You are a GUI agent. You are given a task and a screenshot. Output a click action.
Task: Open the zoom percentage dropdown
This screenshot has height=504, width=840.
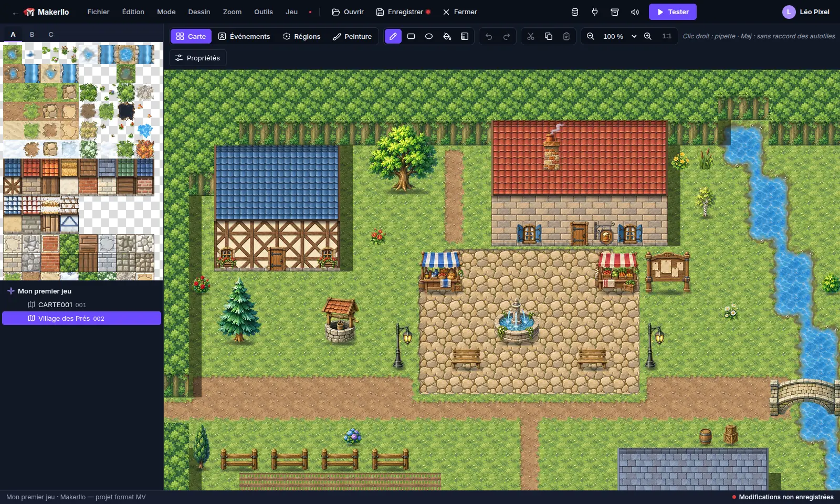(619, 36)
